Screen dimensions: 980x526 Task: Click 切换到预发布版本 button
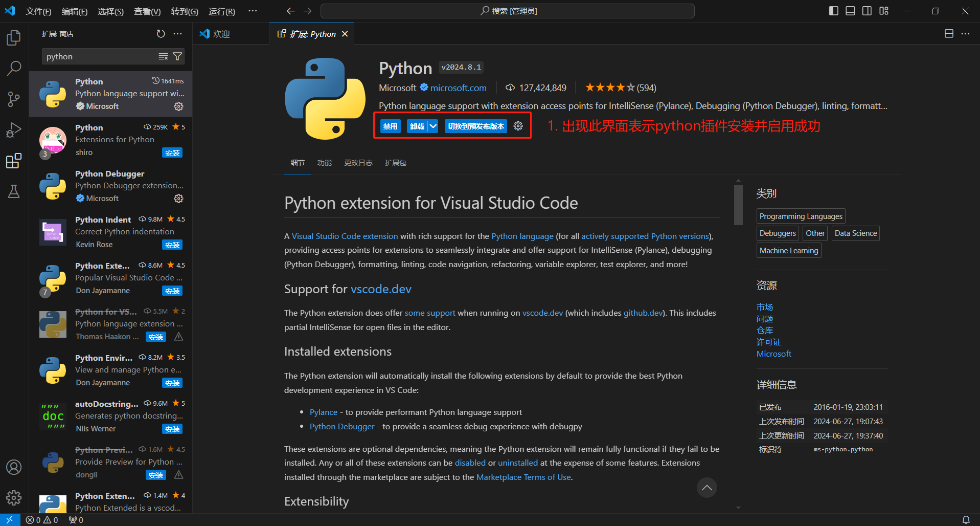[476, 126]
